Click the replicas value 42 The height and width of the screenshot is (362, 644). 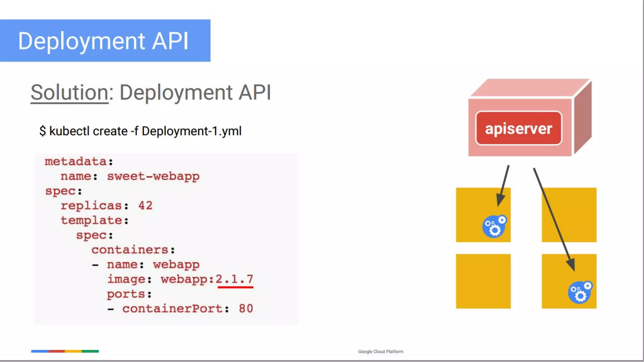pyautogui.click(x=145, y=206)
